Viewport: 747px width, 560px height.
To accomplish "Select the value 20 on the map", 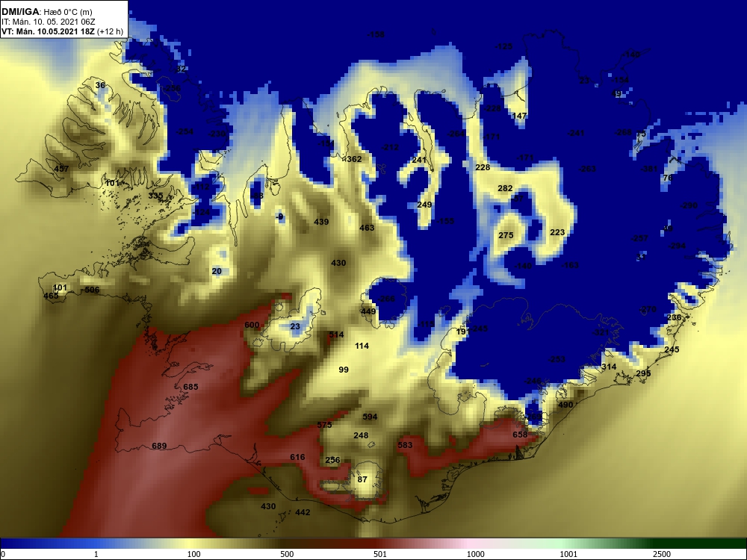I will tap(217, 271).
